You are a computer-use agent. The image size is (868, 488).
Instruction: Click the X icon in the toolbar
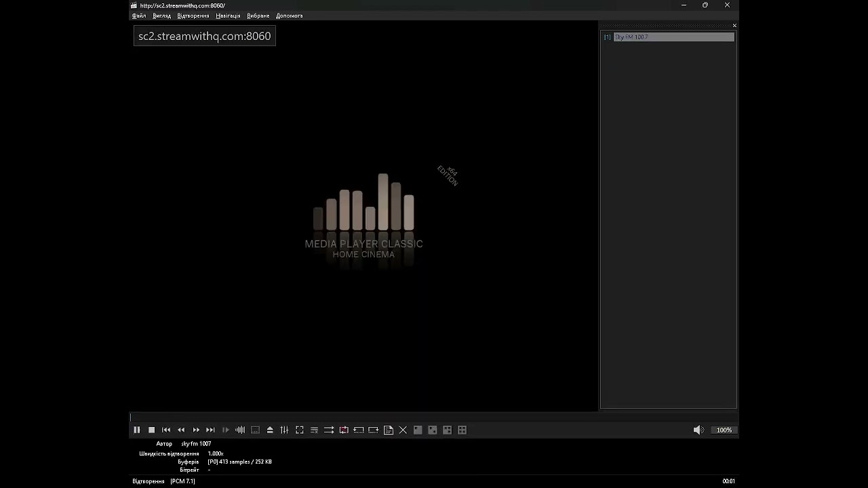(403, 430)
